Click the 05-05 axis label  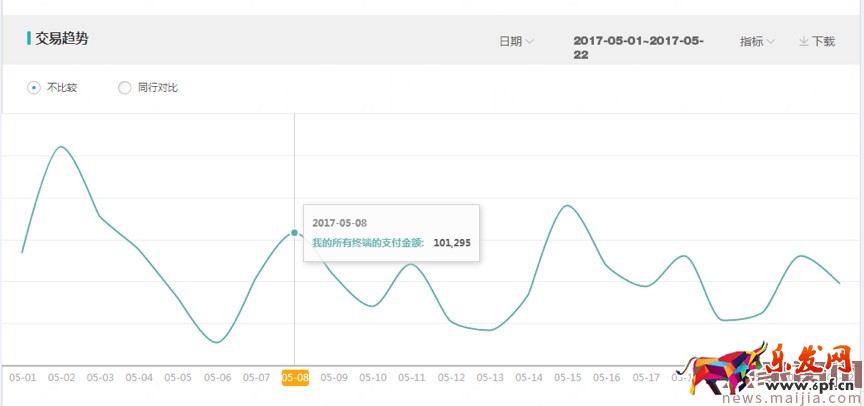(x=178, y=377)
